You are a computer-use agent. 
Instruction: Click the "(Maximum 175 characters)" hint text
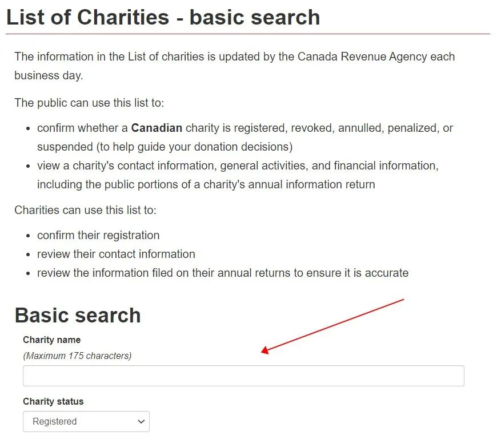(77, 356)
